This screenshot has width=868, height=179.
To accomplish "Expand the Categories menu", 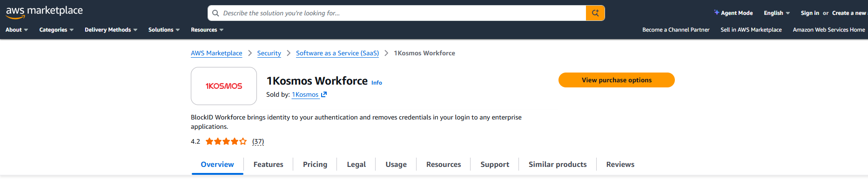I will point(56,30).
